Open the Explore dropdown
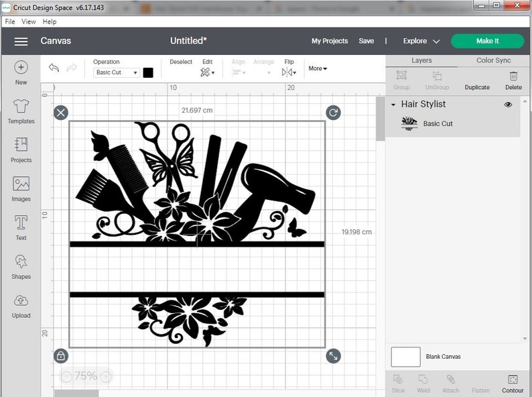Screen dimensions: 532x397 pyautogui.click(x=421, y=41)
